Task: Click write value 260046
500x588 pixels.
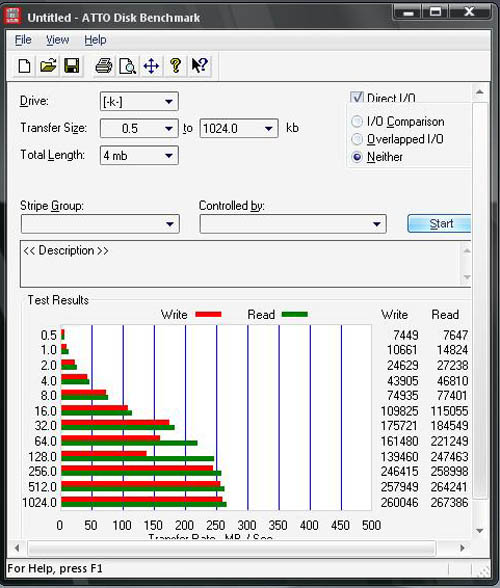Action: click(x=399, y=502)
